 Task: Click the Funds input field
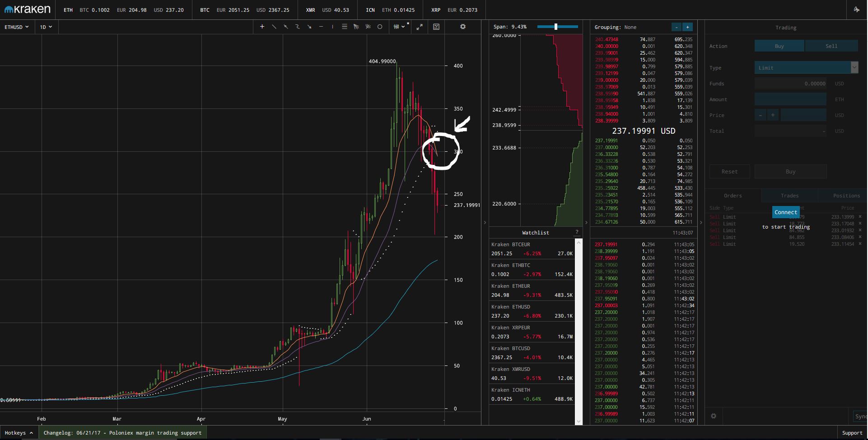[x=790, y=84]
